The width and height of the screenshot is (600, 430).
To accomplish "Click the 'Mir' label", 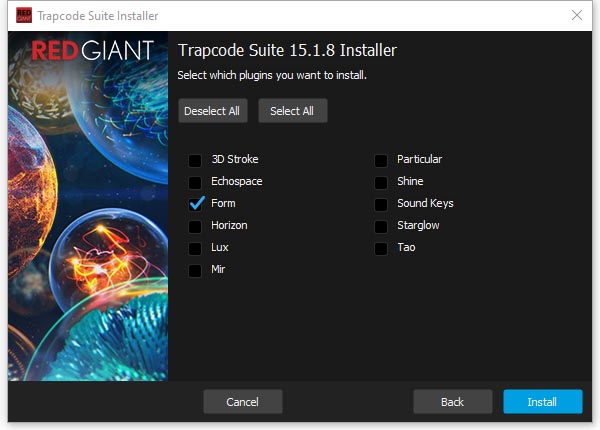I will [x=218, y=269].
